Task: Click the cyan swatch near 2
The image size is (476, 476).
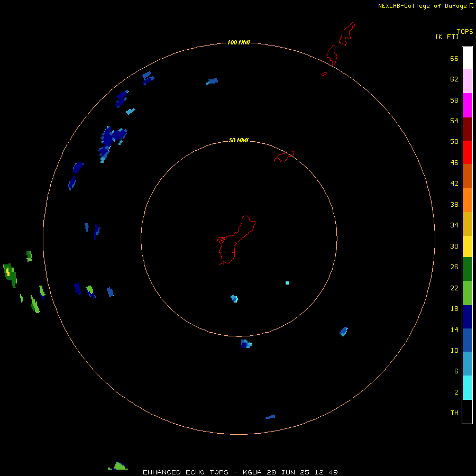Action: coord(467,388)
